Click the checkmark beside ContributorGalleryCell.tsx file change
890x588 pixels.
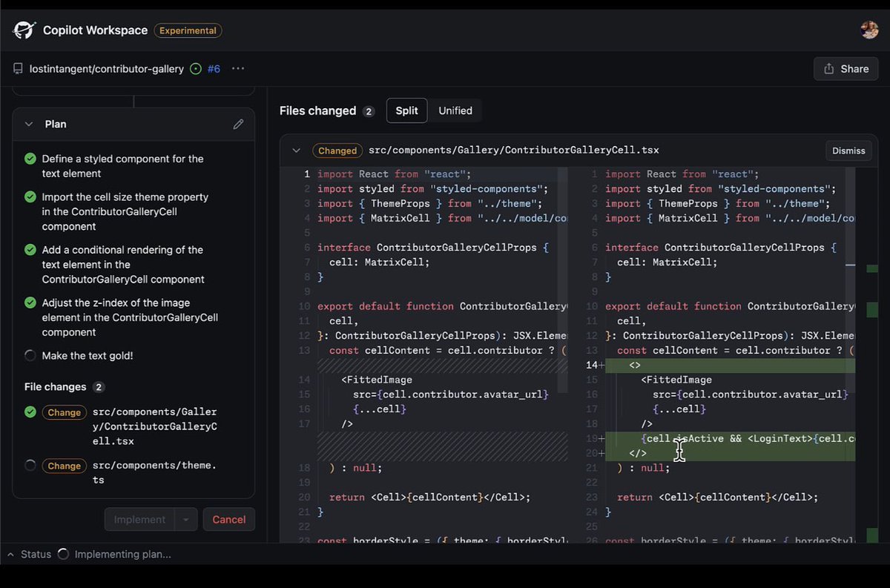pyautogui.click(x=30, y=412)
